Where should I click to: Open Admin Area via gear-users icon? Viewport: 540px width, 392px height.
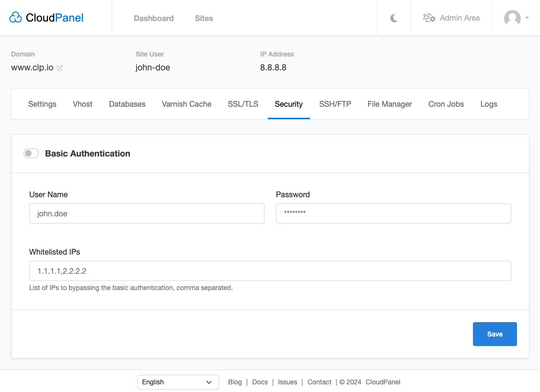pos(430,17)
